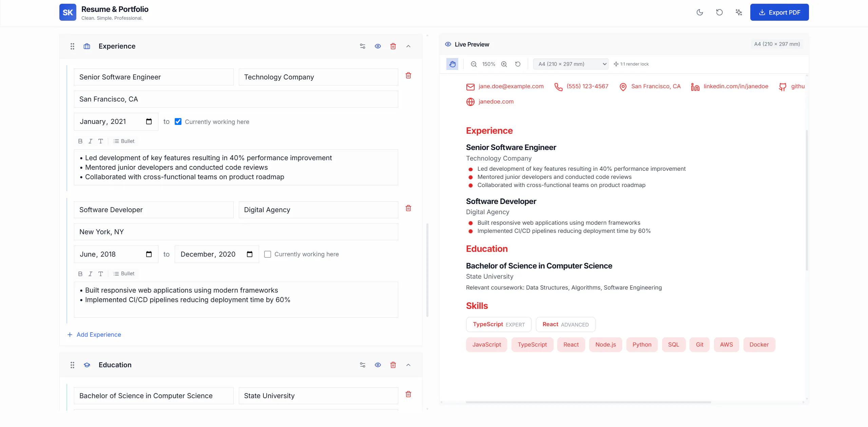The width and height of the screenshot is (868, 427).
Task: Click linkedin.com/in/janedoe link in preview
Action: [736, 87]
